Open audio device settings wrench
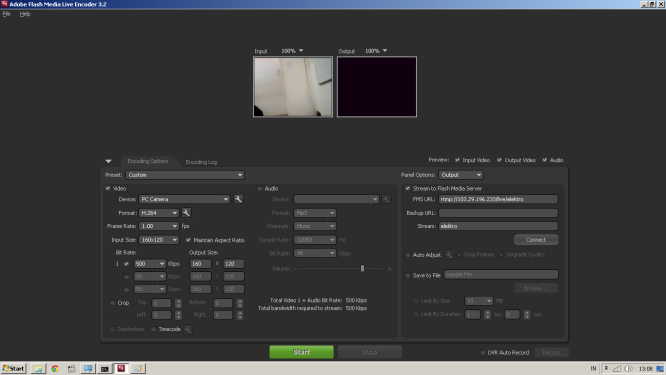 point(386,199)
